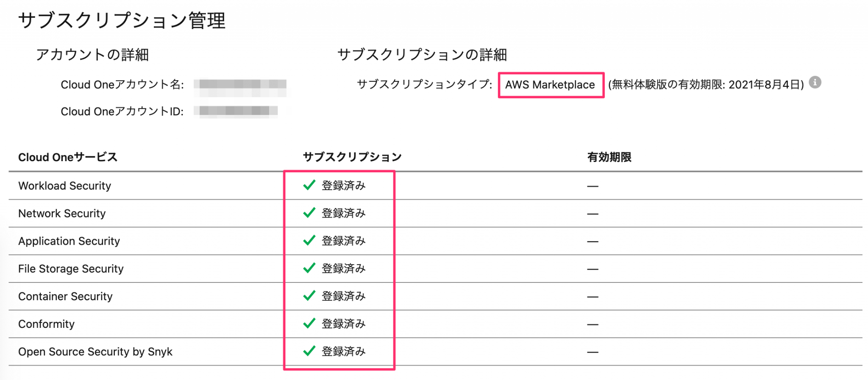The image size is (868, 380).
Task: Click the サブスクリプション column header
Action: 352,157
